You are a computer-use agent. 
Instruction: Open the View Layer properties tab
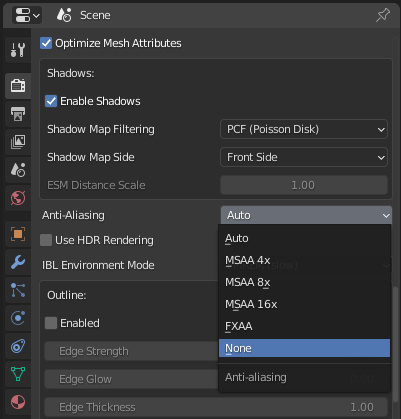pyautogui.click(x=18, y=142)
